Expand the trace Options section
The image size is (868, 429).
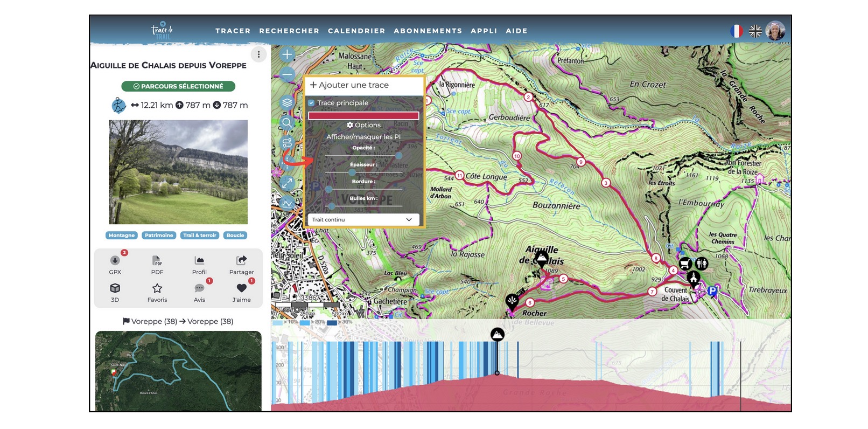363,125
